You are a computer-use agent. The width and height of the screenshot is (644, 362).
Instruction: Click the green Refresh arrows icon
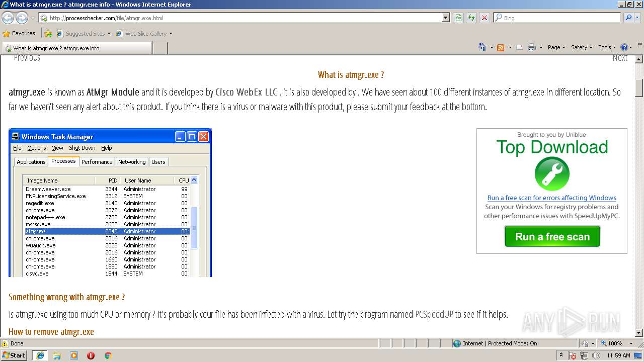click(471, 18)
